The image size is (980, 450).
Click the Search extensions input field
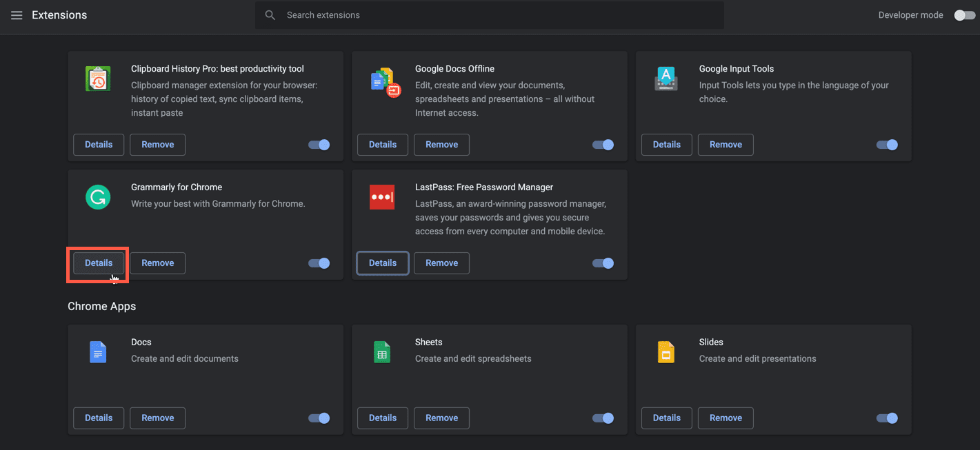tap(483, 14)
